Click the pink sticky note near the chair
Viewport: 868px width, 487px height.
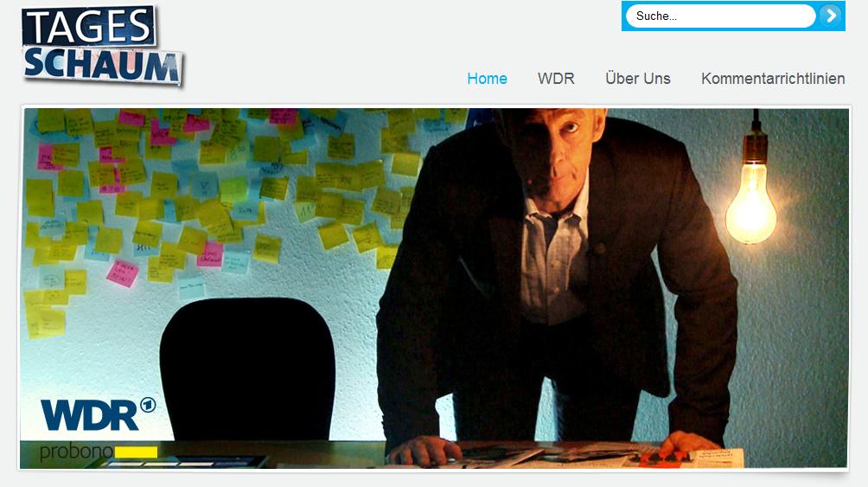(x=123, y=272)
